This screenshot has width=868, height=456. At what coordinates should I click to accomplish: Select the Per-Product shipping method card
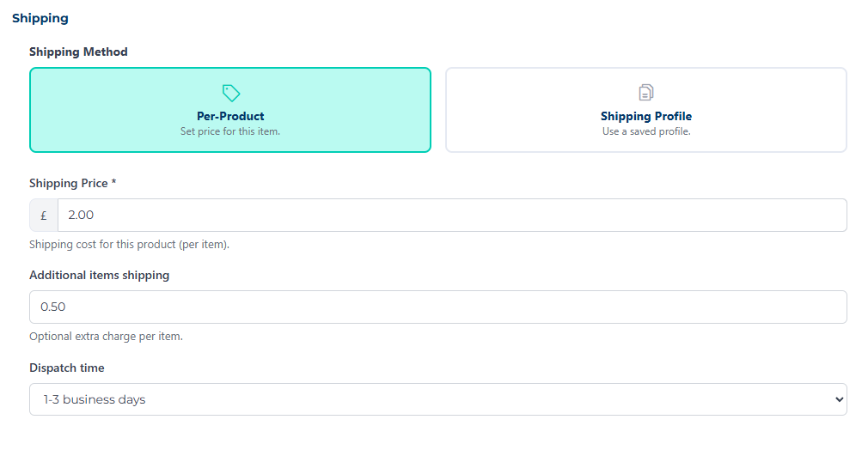coord(230,110)
